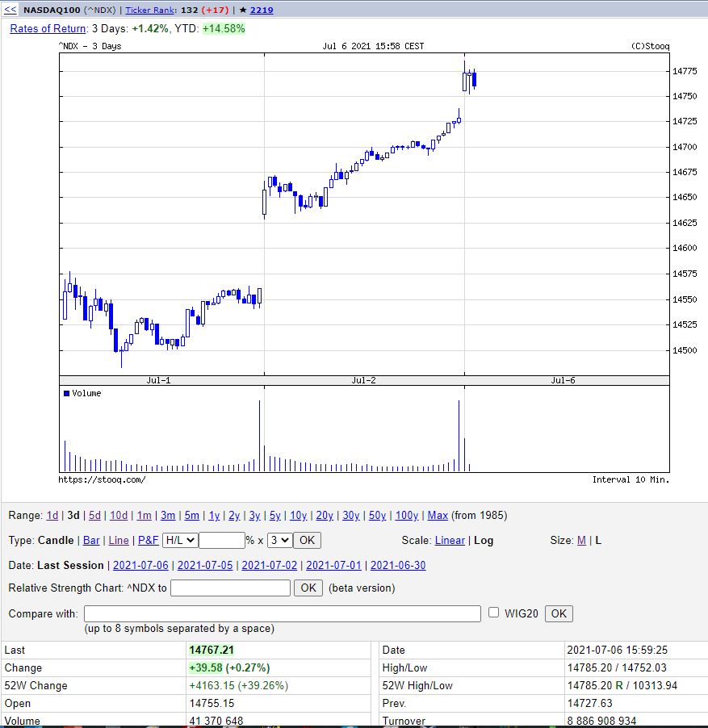Select the 30y range
Screen dimensions: 708x728
click(x=351, y=516)
